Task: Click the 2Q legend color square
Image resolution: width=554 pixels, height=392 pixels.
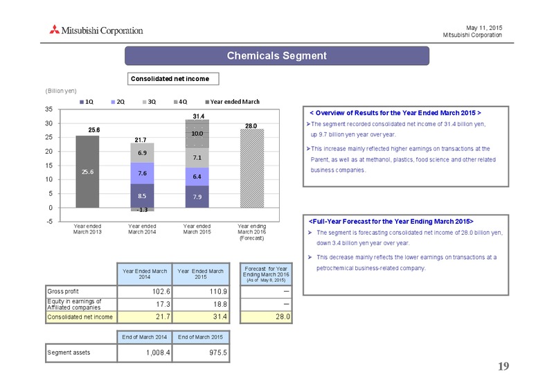Action: (x=113, y=102)
